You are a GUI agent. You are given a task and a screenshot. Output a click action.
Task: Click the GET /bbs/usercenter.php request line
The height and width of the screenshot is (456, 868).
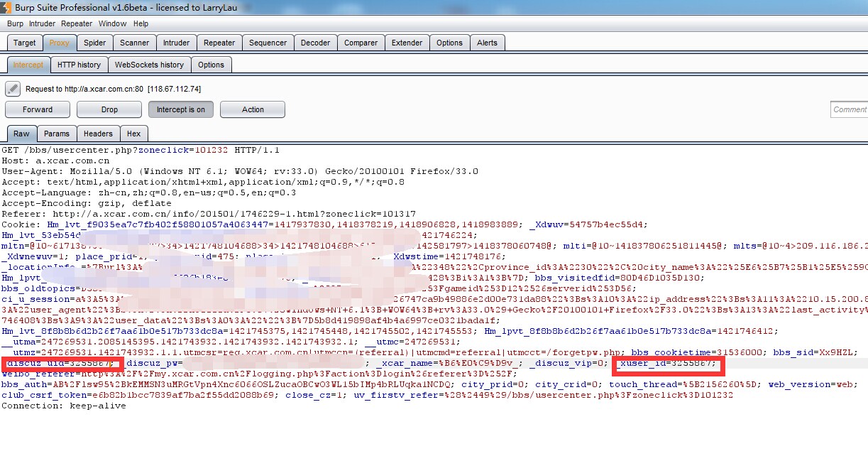point(141,151)
